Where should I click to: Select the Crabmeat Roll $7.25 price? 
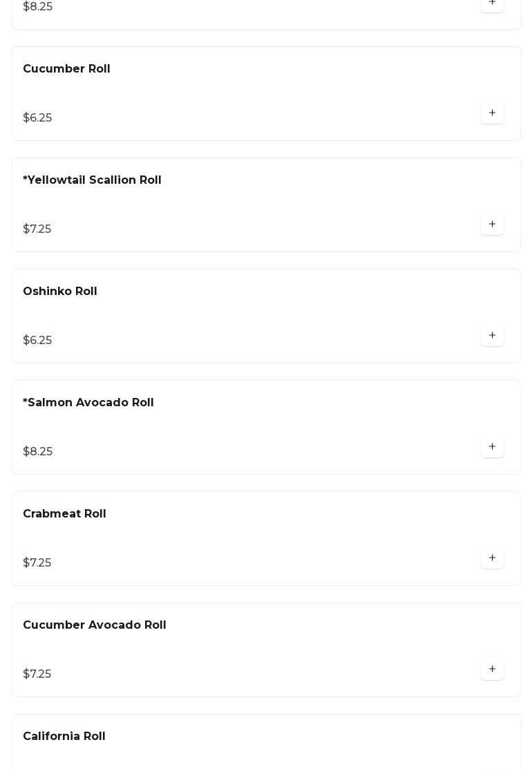pos(37,563)
